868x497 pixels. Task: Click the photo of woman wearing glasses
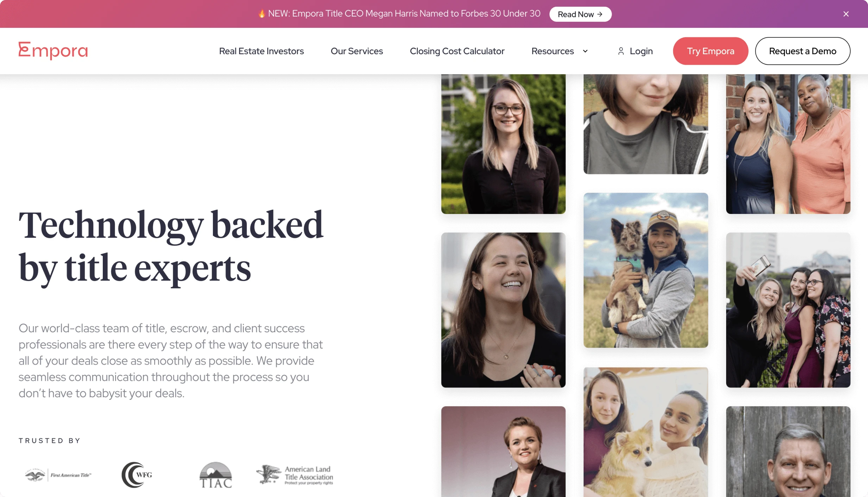click(503, 144)
